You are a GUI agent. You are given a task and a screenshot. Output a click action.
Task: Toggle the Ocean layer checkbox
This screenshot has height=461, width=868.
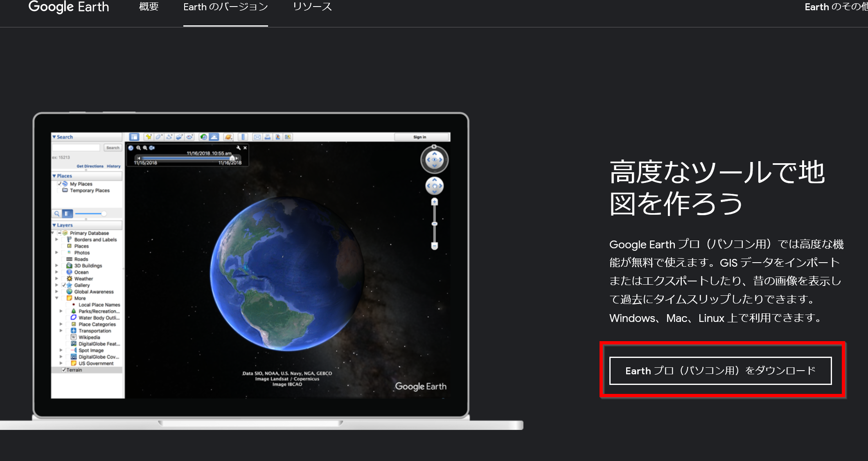tap(63, 272)
